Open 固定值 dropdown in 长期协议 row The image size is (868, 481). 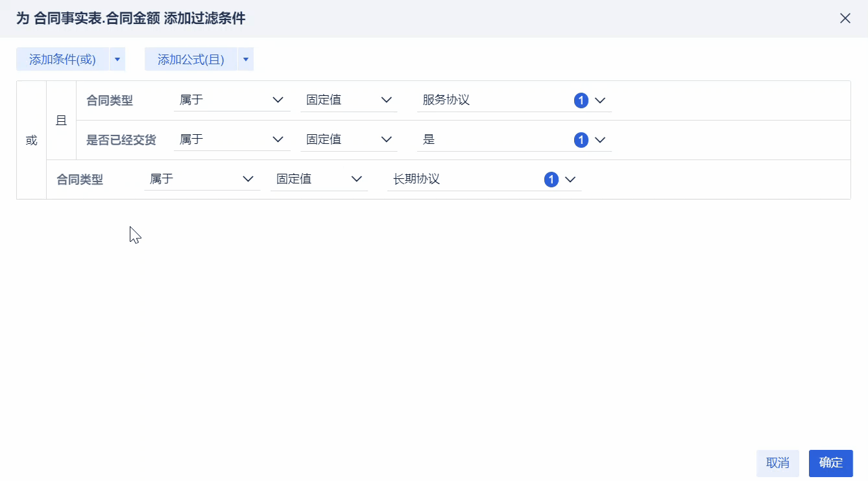coord(319,180)
